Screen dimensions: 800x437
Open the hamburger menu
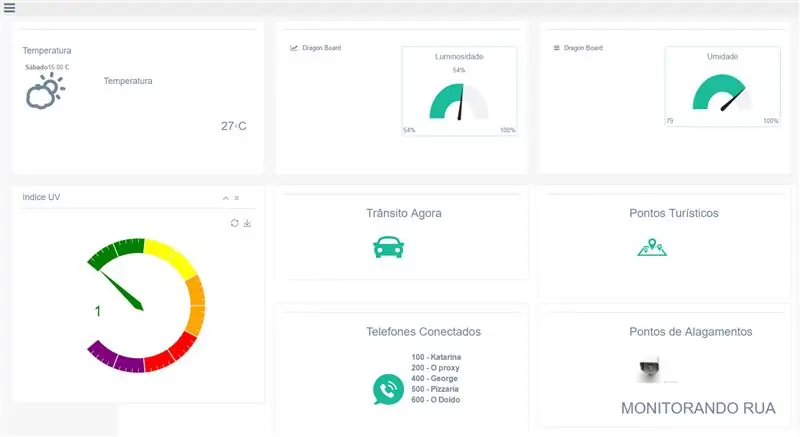[9, 8]
